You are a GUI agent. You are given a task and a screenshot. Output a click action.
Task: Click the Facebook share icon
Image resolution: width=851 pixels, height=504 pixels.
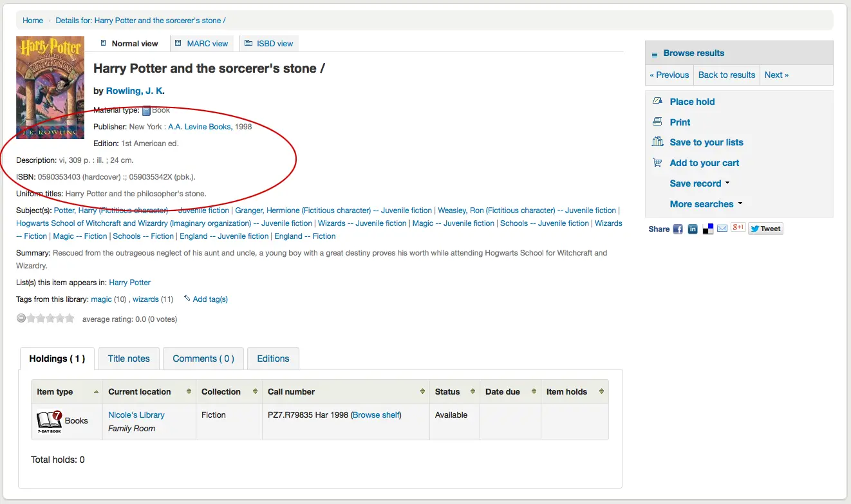point(678,229)
